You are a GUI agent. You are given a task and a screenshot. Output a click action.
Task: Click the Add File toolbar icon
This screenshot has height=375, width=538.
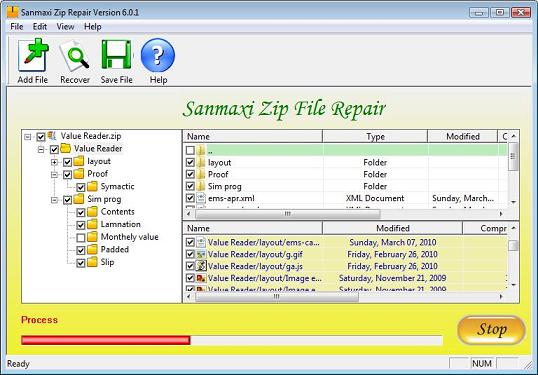33,55
